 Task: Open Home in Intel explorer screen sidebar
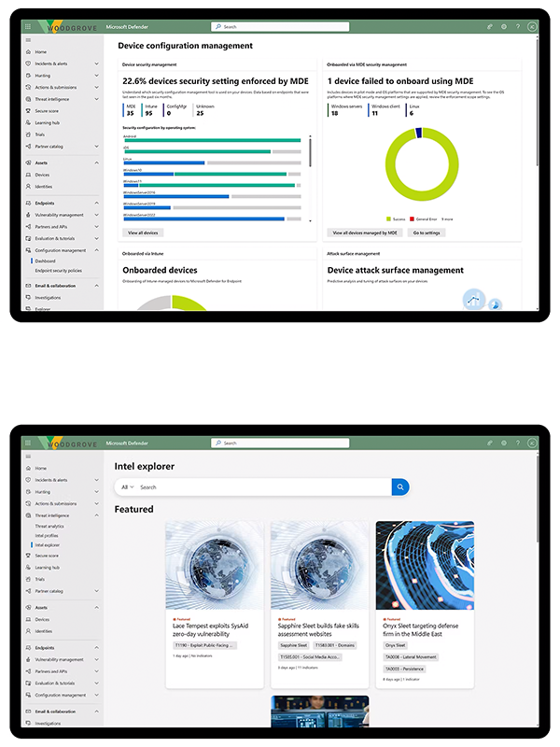click(40, 469)
